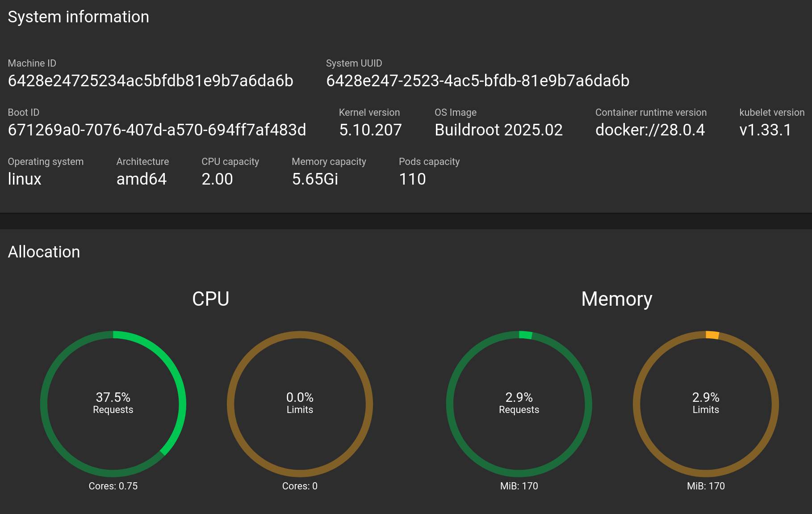Select the OS Image Buildroot 2025.02 entry

tap(499, 130)
